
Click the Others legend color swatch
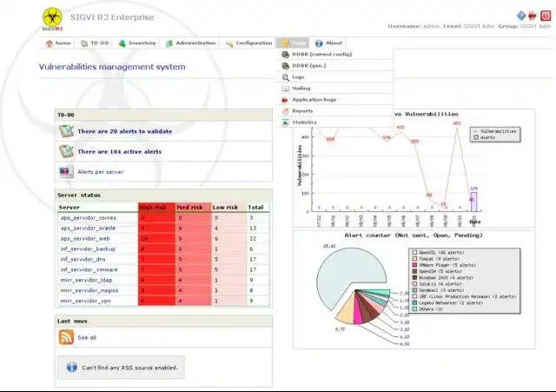(414, 309)
